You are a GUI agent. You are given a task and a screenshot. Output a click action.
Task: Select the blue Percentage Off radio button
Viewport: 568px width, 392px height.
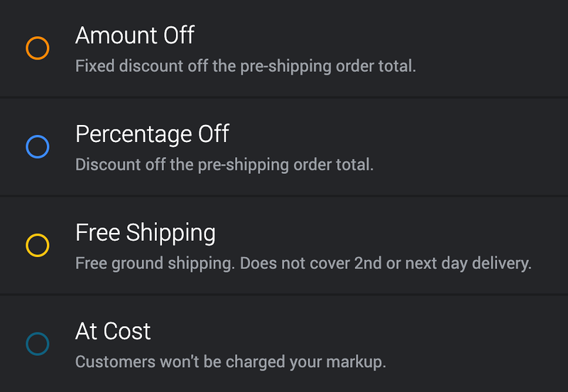[37, 147]
